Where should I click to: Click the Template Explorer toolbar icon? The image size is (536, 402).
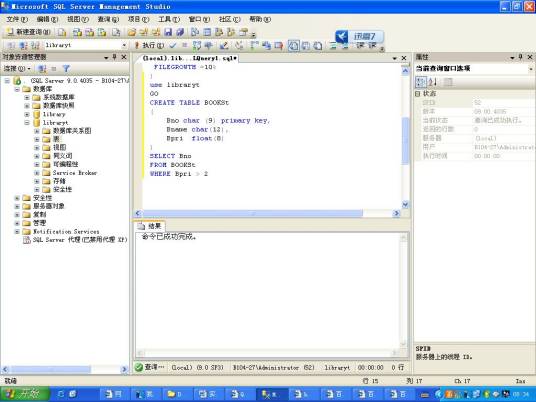pos(231,32)
